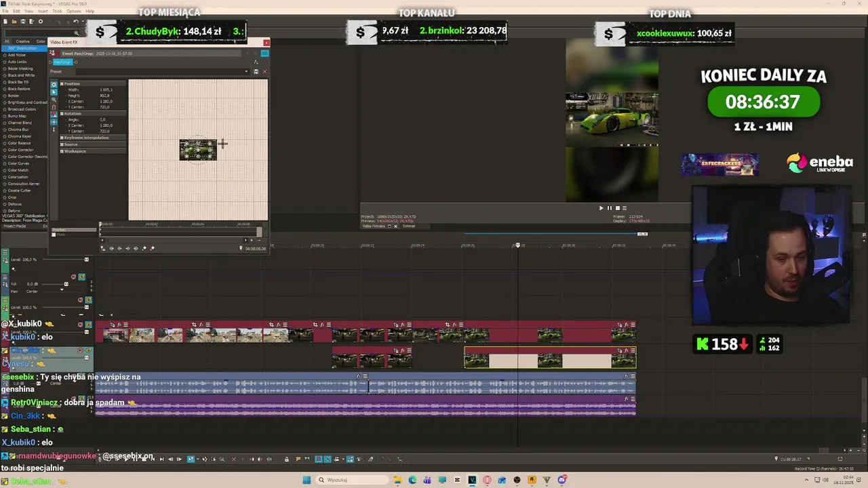Click the New project toolbar icon
This screenshot has height=488, width=868.
click(5, 21)
